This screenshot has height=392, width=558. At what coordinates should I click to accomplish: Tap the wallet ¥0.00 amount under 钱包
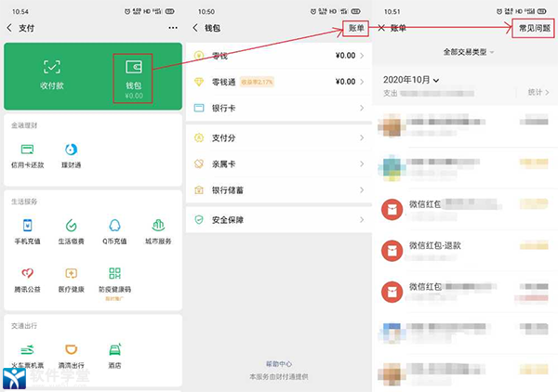pos(134,96)
